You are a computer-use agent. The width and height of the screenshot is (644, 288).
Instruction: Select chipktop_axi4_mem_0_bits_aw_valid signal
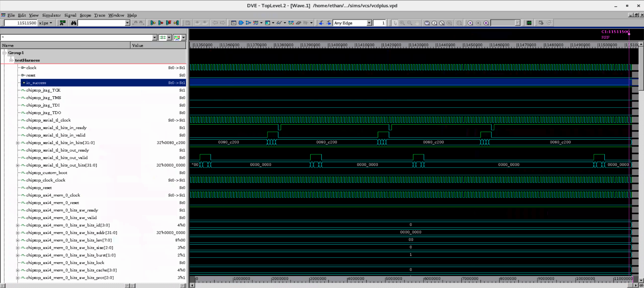[x=61, y=218]
